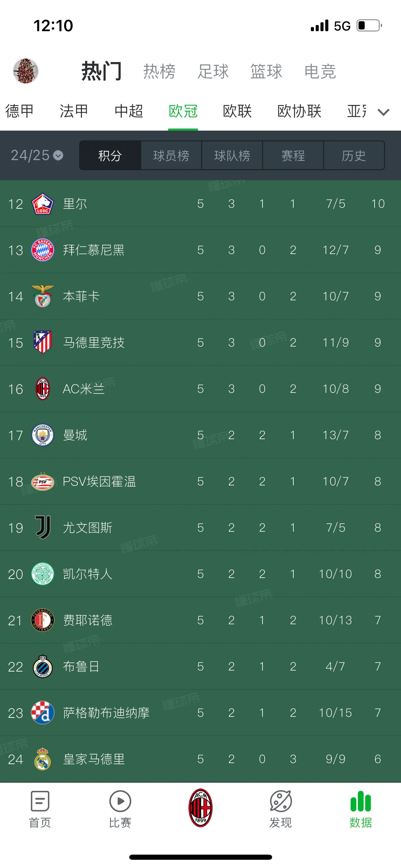Switch to the 赛程 segment

tap(293, 156)
